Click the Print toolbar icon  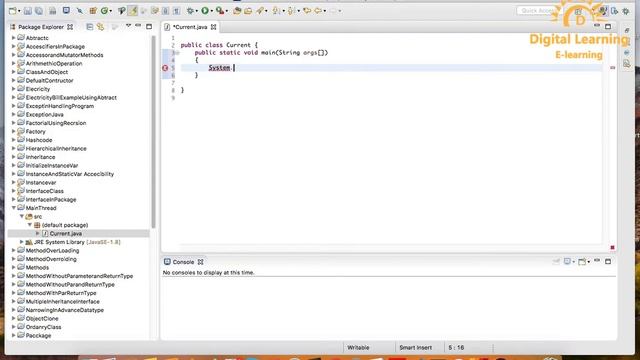53,11
